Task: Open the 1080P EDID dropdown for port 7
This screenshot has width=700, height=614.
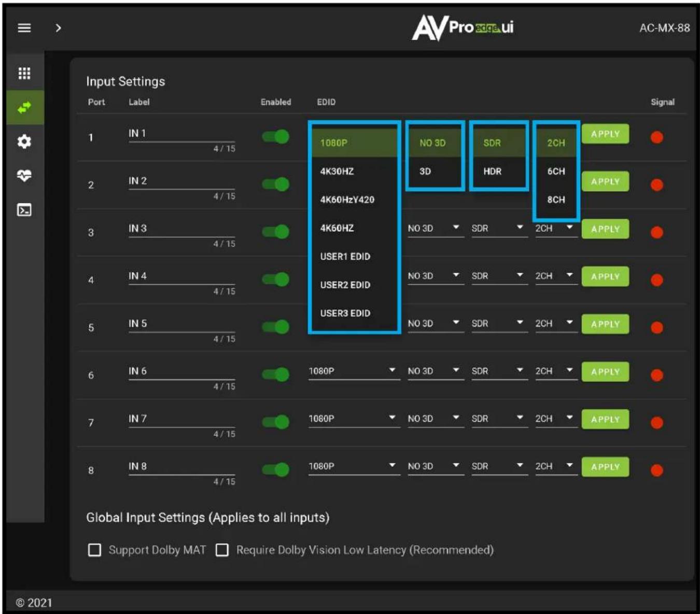Action: (354, 419)
